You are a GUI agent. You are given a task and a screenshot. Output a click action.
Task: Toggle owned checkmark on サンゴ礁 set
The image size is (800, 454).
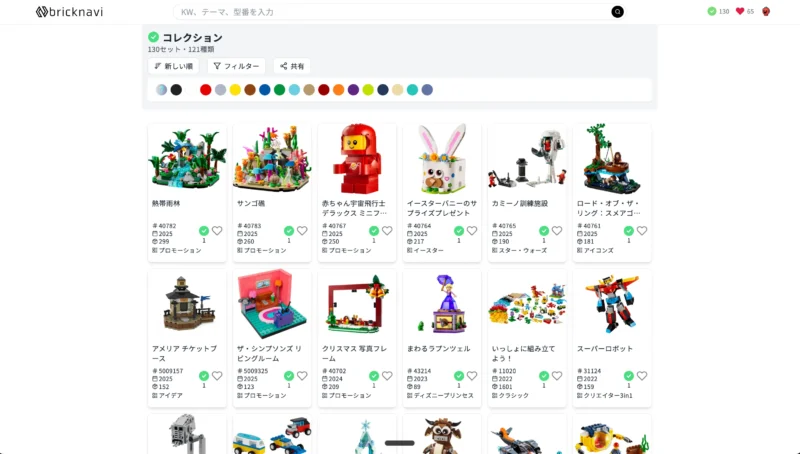pyautogui.click(x=289, y=231)
